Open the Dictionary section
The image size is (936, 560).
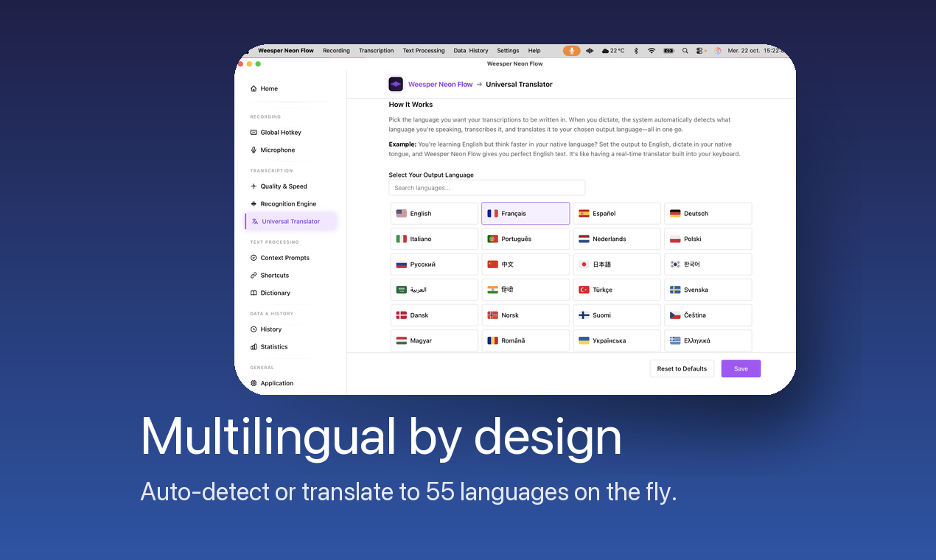tap(275, 293)
